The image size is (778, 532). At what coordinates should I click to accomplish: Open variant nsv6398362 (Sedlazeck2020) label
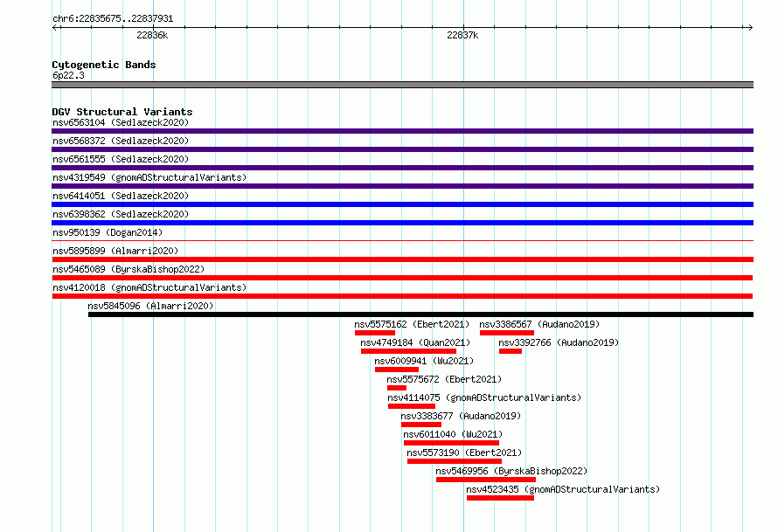[121, 214]
